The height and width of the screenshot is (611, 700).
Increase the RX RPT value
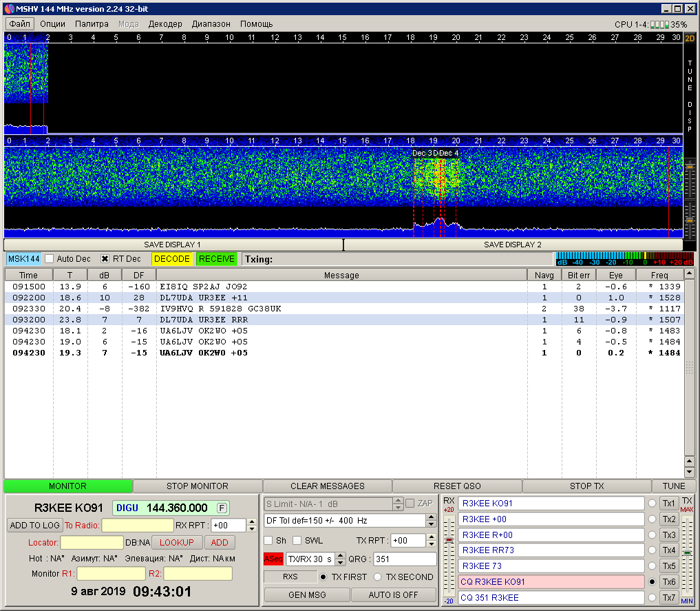pos(251,521)
